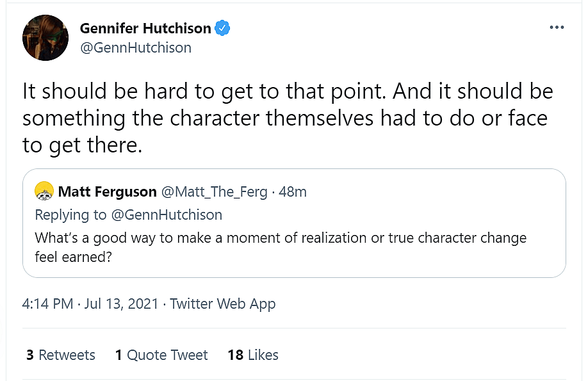Click Matt Ferguson's small avatar icon
588x381 pixels.
point(44,191)
